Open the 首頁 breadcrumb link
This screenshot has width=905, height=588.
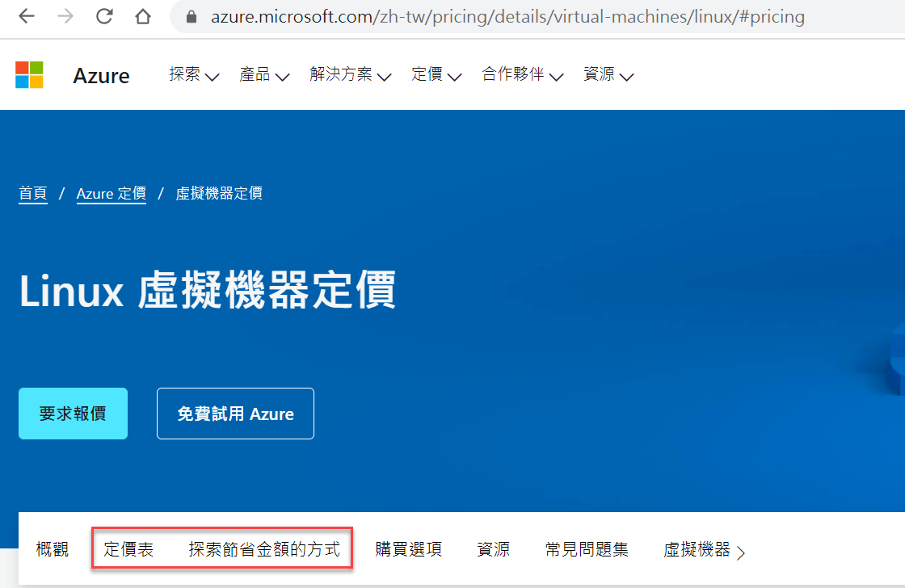(33, 193)
